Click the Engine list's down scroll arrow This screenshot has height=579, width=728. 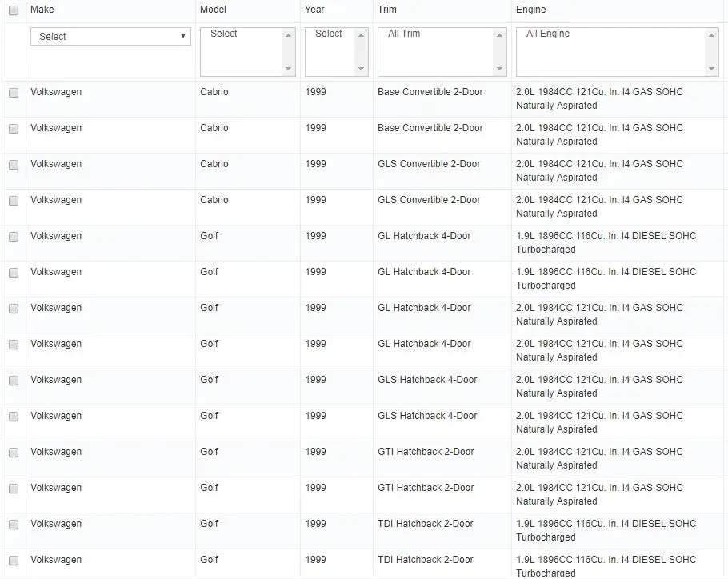pos(711,69)
